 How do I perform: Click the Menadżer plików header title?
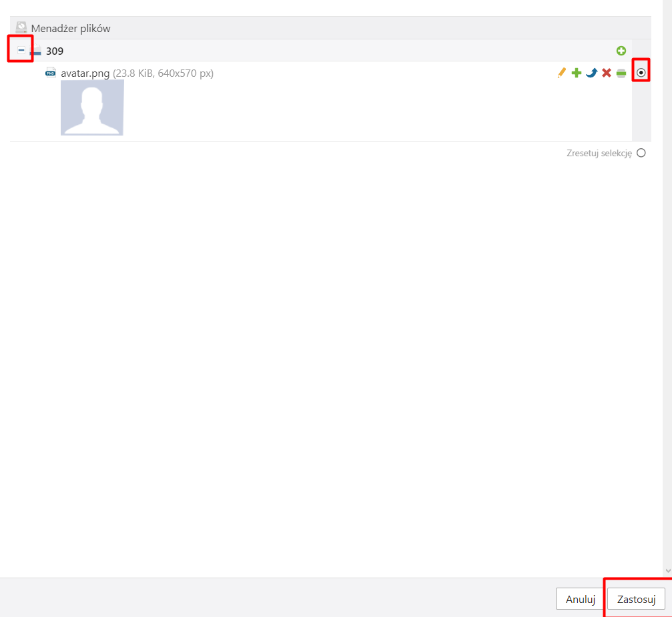(x=71, y=29)
